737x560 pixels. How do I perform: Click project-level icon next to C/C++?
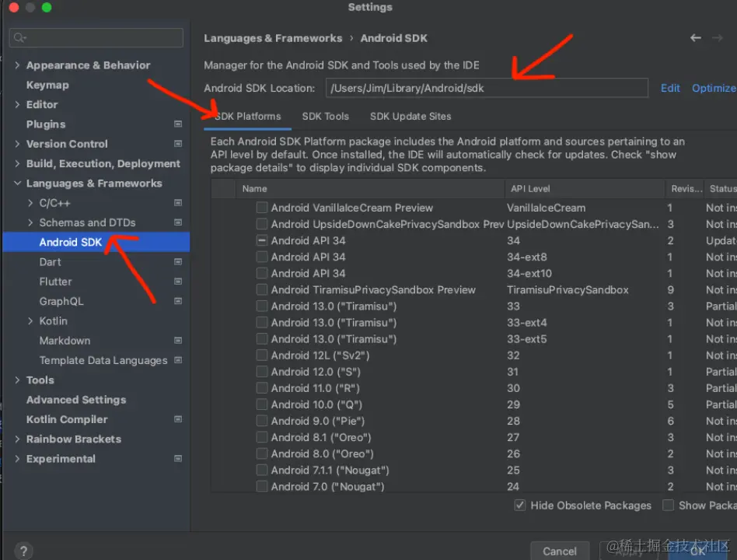(x=178, y=203)
